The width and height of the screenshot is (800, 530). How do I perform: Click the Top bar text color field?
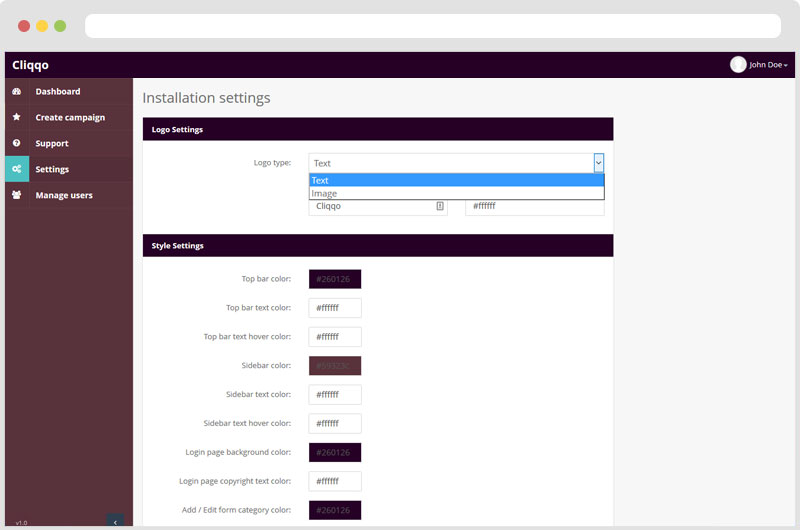[335, 308]
